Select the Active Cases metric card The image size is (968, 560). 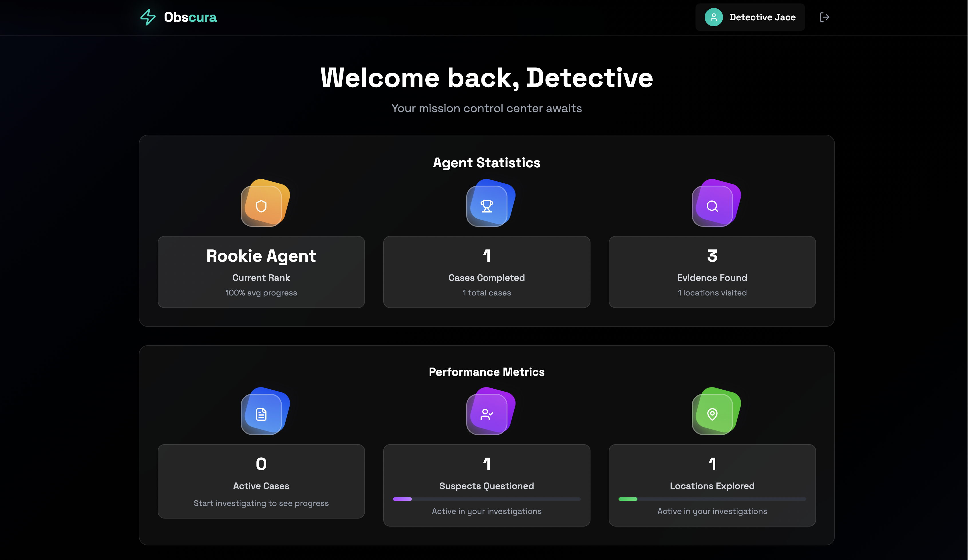(261, 481)
